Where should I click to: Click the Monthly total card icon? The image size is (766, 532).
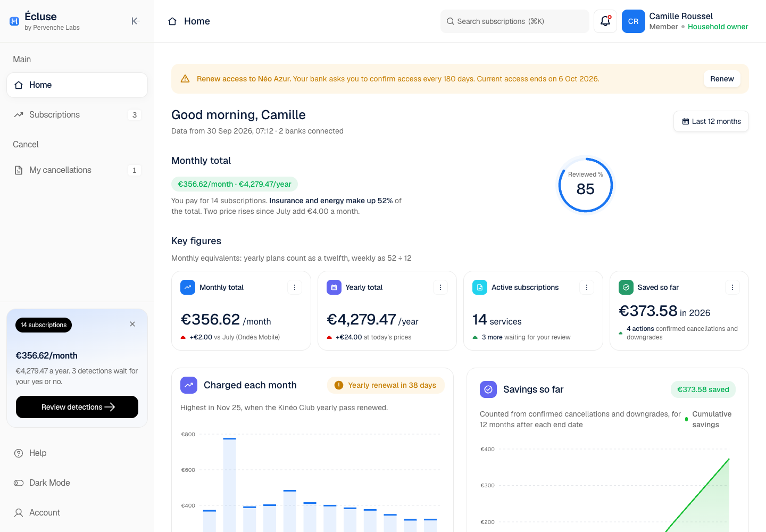(188, 287)
